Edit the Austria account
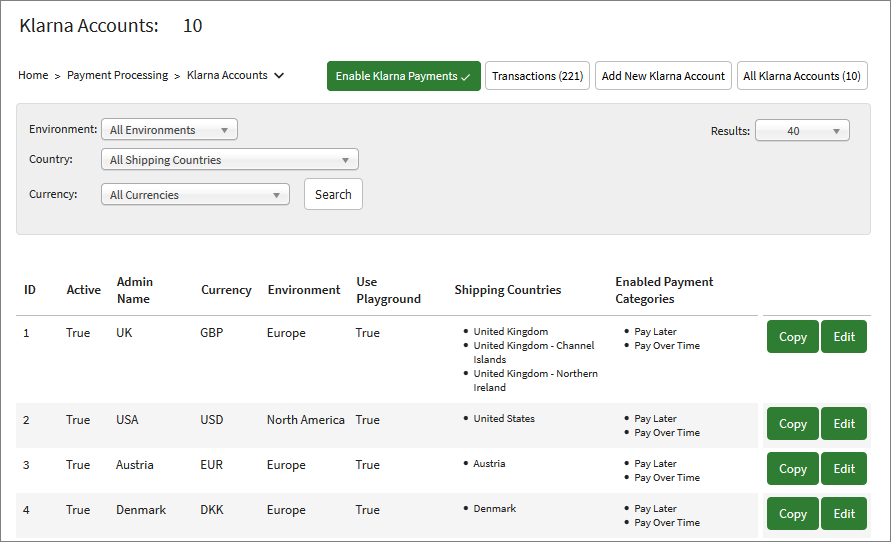 click(x=844, y=468)
